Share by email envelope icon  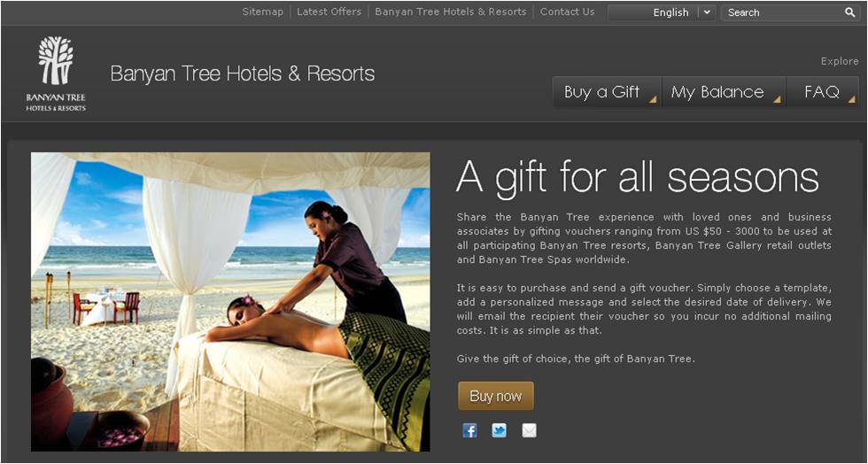[x=530, y=430]
